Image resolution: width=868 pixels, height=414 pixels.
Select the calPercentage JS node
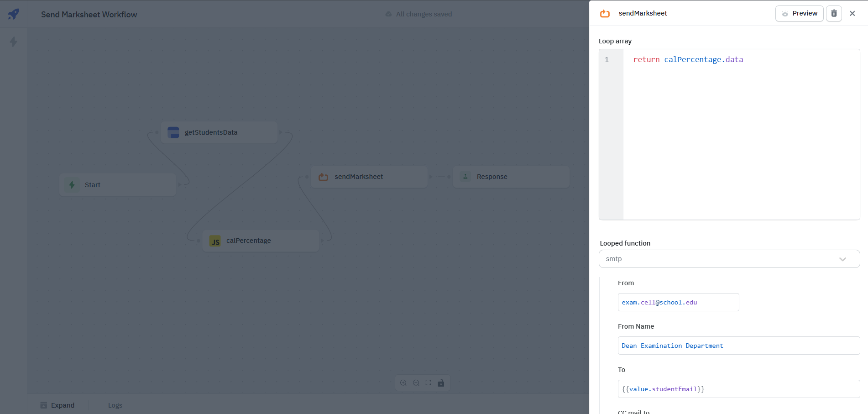click(261, 241)
